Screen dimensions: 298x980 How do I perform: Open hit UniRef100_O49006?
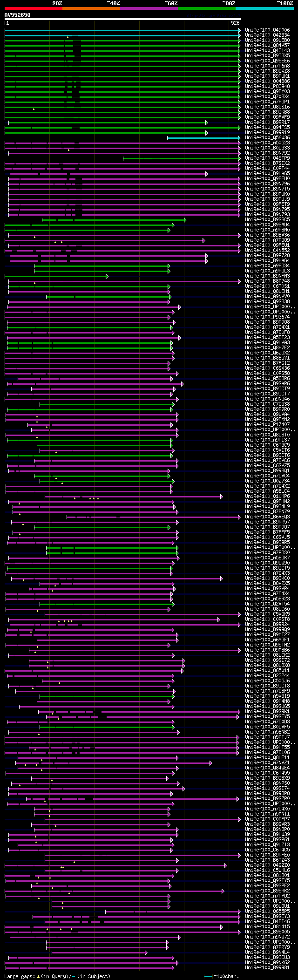tap(267, 30)
